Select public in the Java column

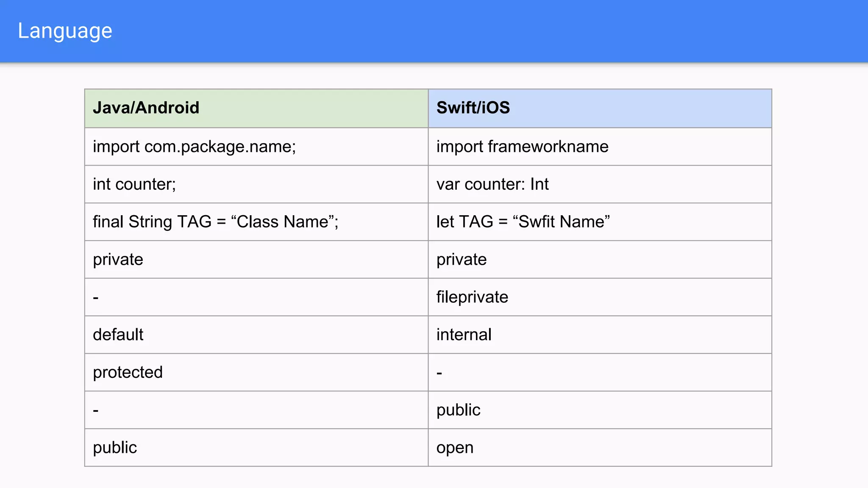[x=114, y=448]
